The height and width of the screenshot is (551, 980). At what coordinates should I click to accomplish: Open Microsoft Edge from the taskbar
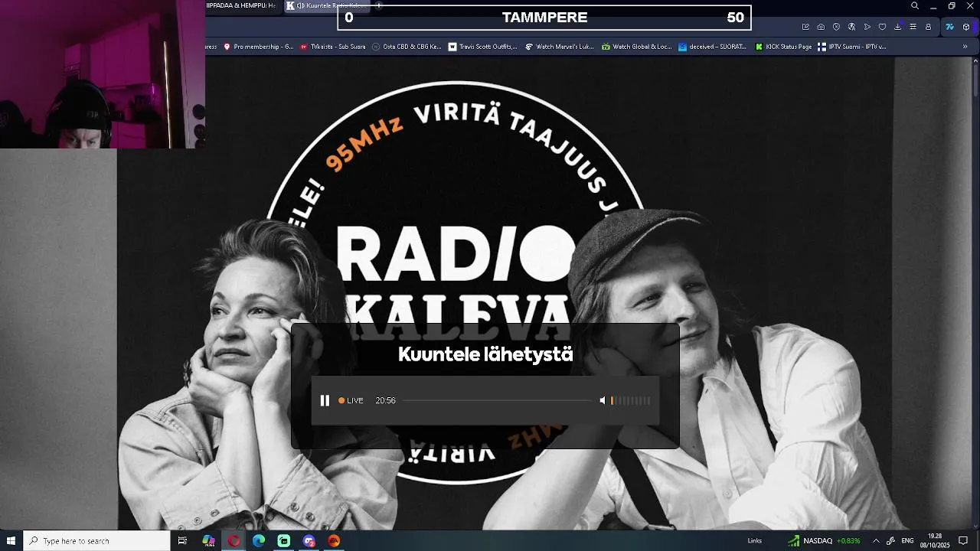coord(259,540)
